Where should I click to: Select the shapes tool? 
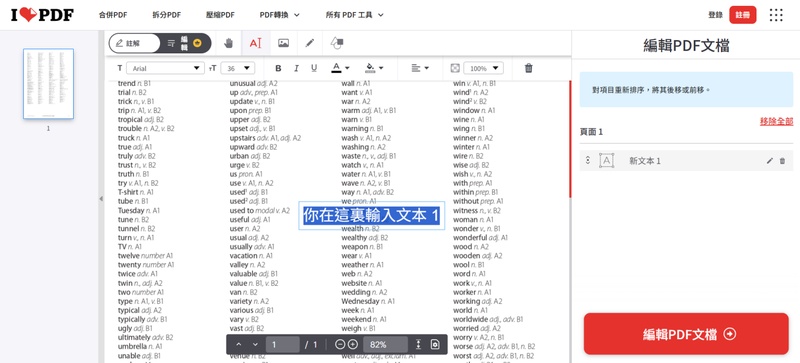click(337, 43)
